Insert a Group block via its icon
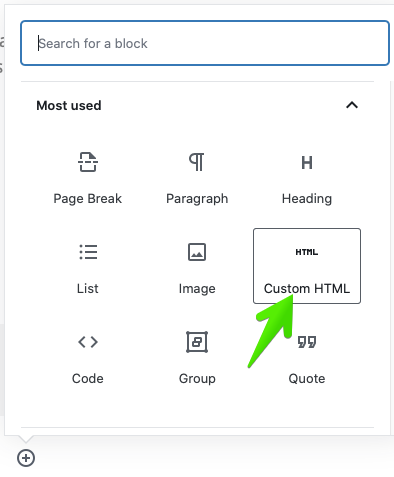 tap(197, 342)
